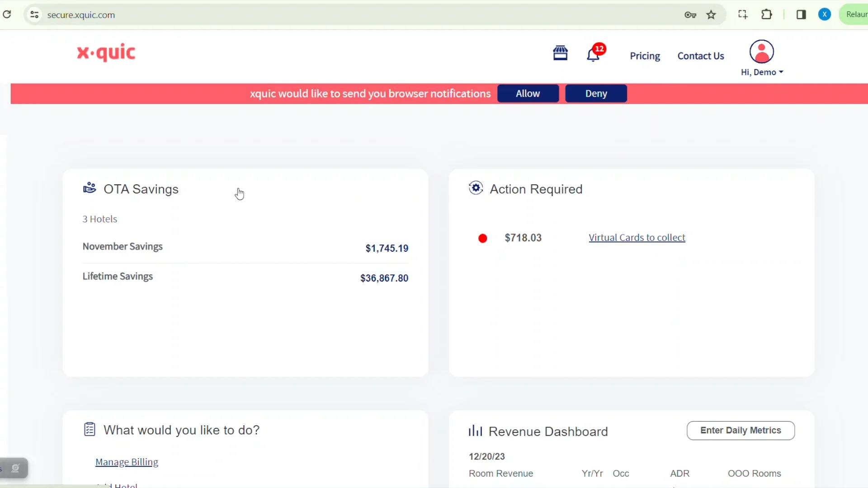
Task: Expand the Hi, Demo account dropdown
Action: [x=762, y=72]
